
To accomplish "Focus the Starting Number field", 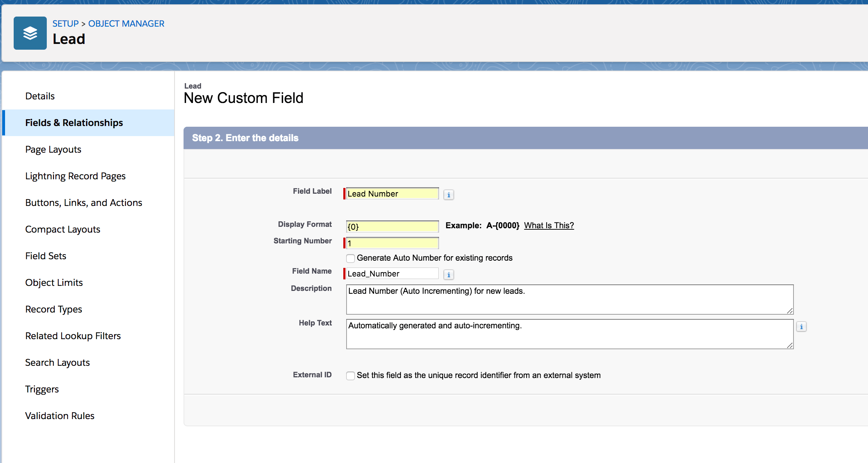I will (x=392, y=243).
